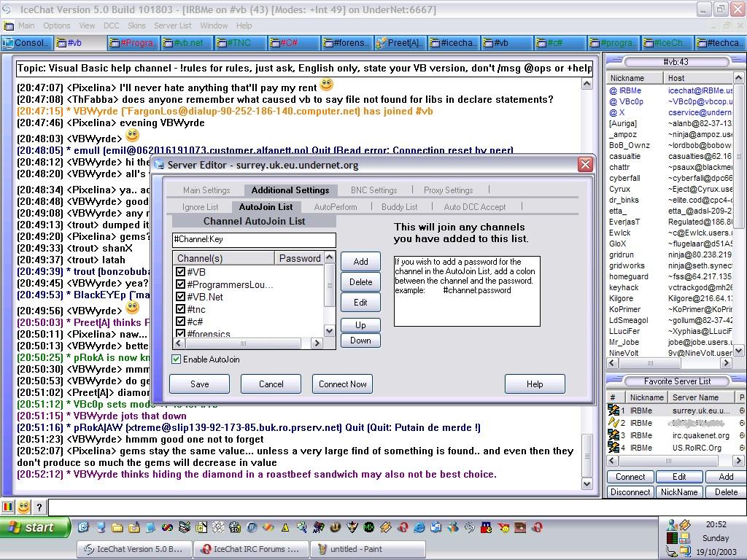The height and width of the screenshot is (560, 747).
Task: Click the chat message input box
Action: (x=396, y=507)
